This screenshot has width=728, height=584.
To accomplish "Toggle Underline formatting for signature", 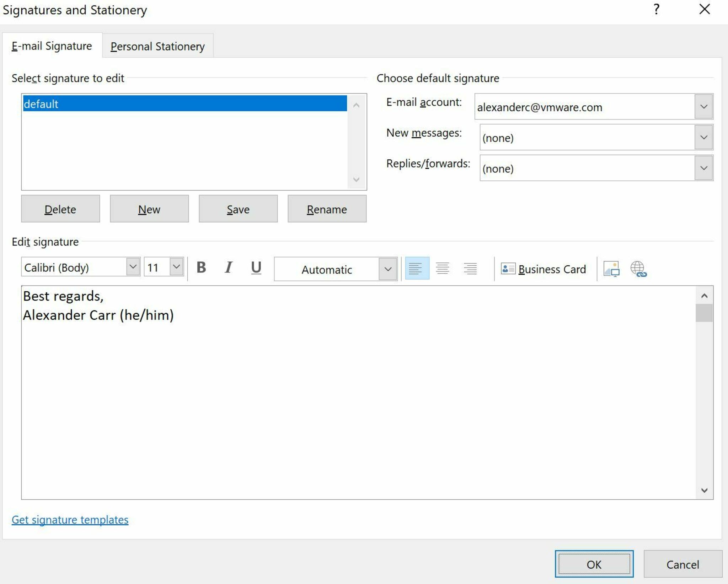I will click(256, 268).
